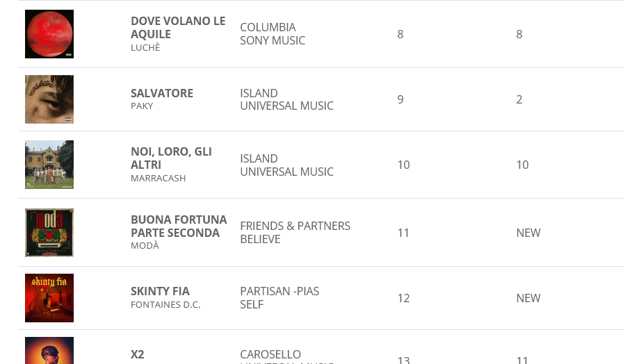Click the COLUMBIA SONY MUSIC label text
Screen dimensions: 625x364
273,34
